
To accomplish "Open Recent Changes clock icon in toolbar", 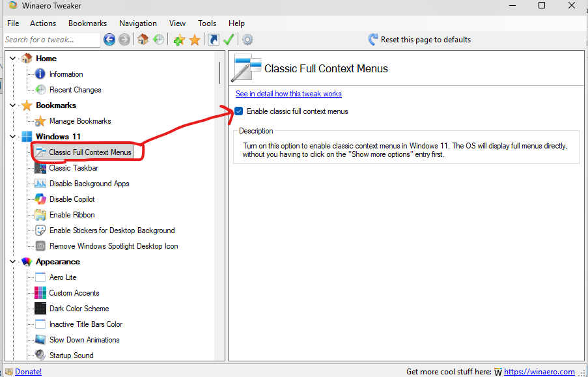I will coord(159,39).
